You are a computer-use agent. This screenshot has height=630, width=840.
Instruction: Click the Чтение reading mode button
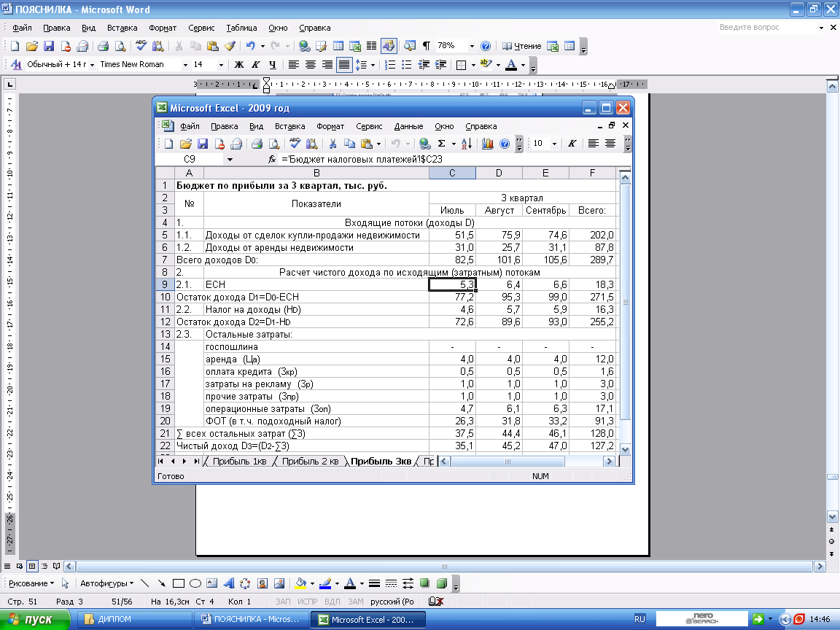coord(523,46)
